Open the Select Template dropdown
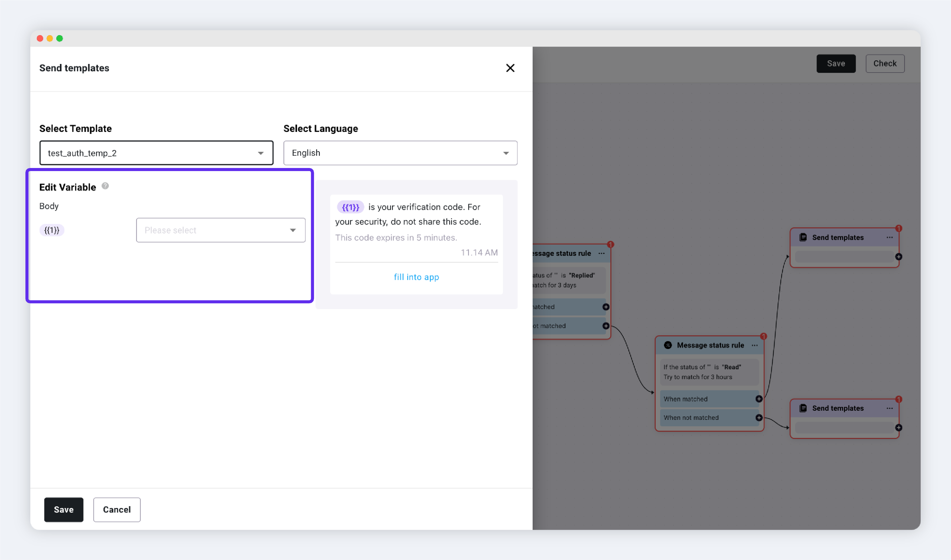The height and width of the screenshot is (560, 951). pyautogui.click(x=157, y=153)
